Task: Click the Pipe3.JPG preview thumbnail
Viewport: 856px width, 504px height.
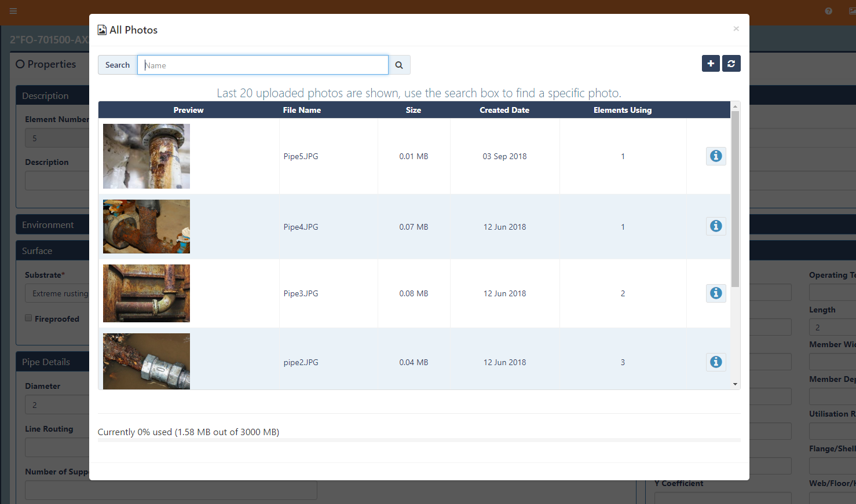Action: (x=147, y=293)
